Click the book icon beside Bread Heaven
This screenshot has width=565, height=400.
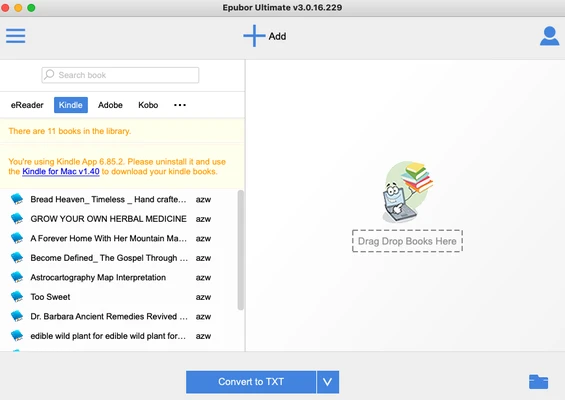point(17,199)
